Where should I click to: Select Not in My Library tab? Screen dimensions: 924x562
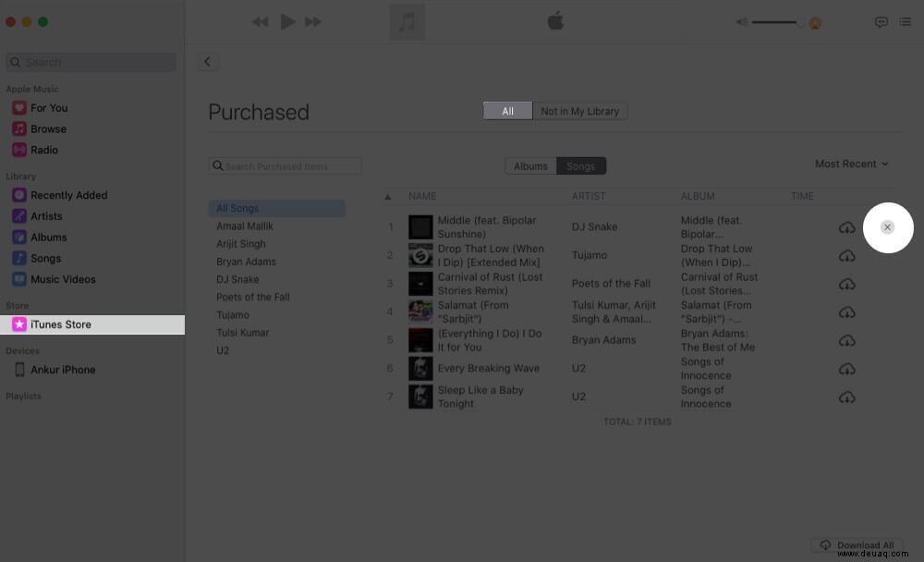tap(580, 111)
